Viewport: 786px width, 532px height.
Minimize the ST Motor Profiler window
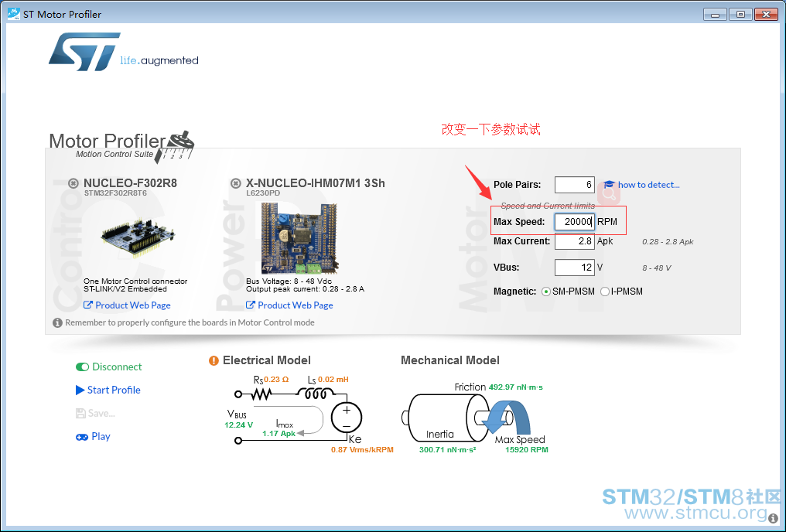tap(716, 15)
